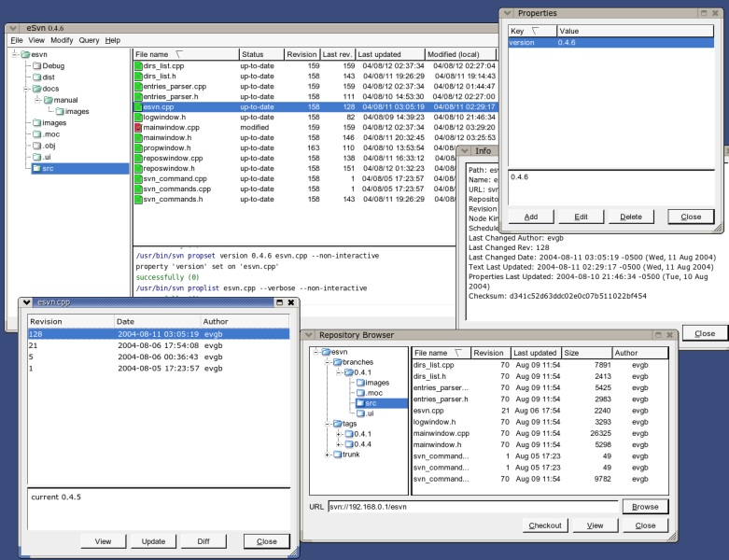
Task: Select revision 5 in esvn.cpp log
Action: [x=159, y=357]
